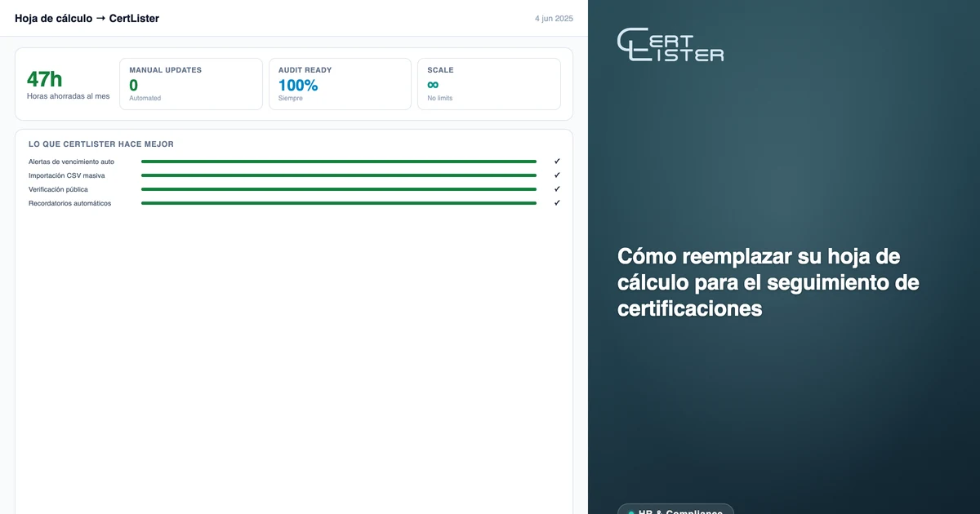Click the Manual Updates card
Image resolution: width=980 pixels, height=514 pixels.
click(x=191, y=84)
